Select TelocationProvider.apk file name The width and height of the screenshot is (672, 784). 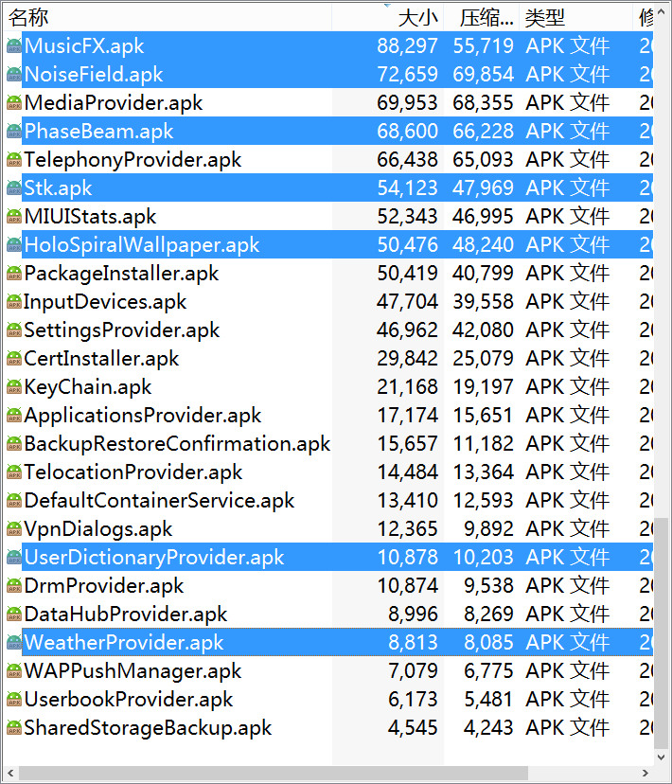tap(133, 472)
